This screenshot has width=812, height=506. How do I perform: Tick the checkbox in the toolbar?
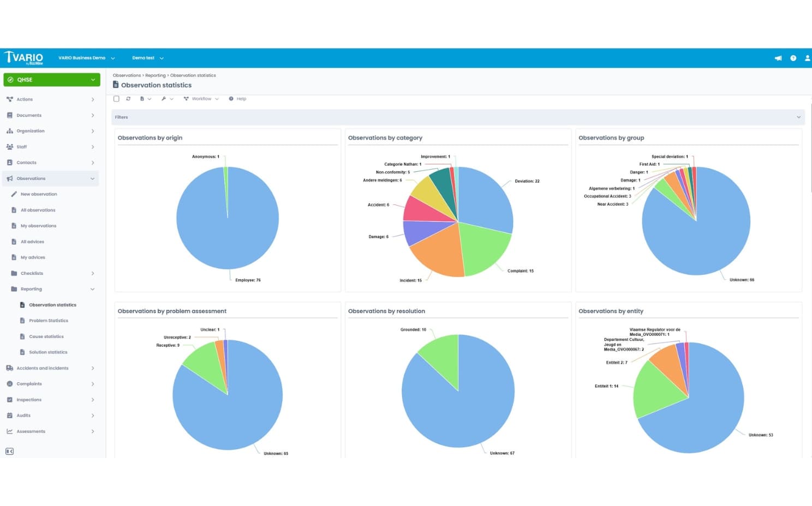tap(116, 99)
